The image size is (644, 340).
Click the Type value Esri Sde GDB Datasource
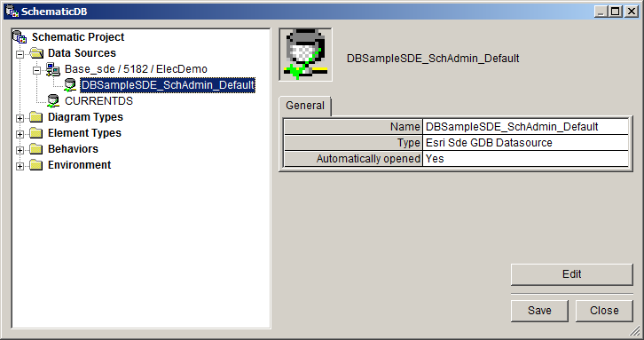[x=526, y=143]
